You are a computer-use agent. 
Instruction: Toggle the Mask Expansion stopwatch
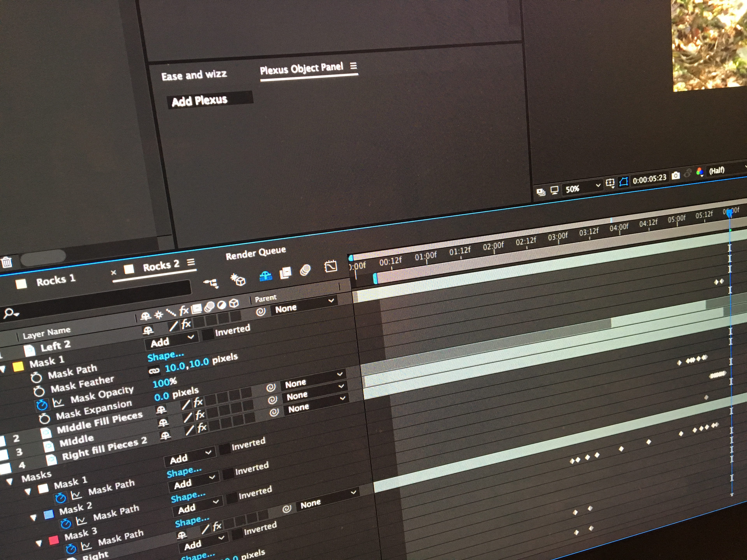[45, 419]
